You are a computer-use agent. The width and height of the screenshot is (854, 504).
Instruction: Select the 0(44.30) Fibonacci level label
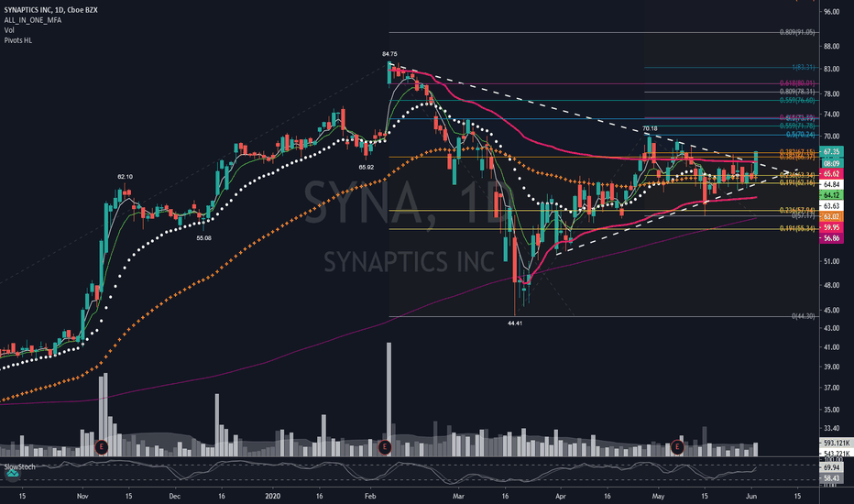tap(804, 316)
